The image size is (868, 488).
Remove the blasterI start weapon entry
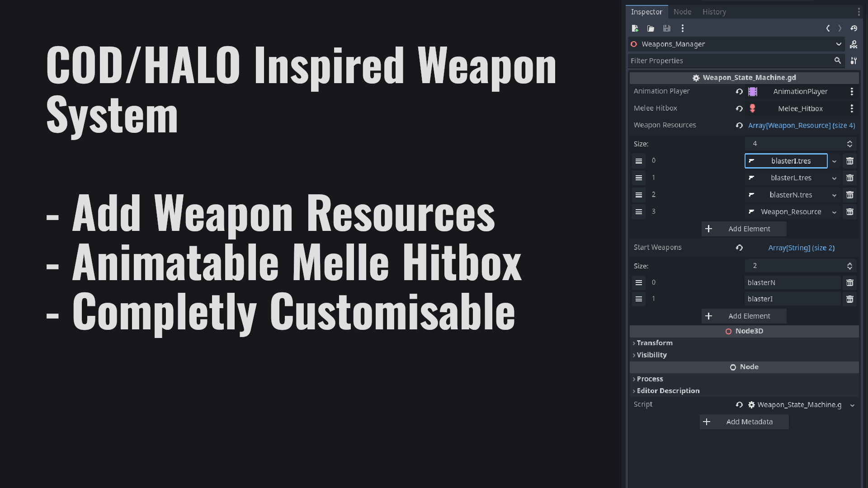(850, 299)
